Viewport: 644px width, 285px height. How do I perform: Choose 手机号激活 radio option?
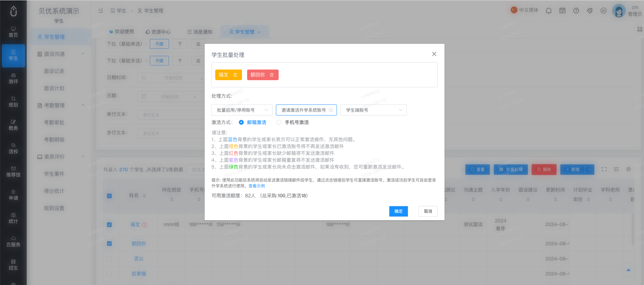coord(293,122)
